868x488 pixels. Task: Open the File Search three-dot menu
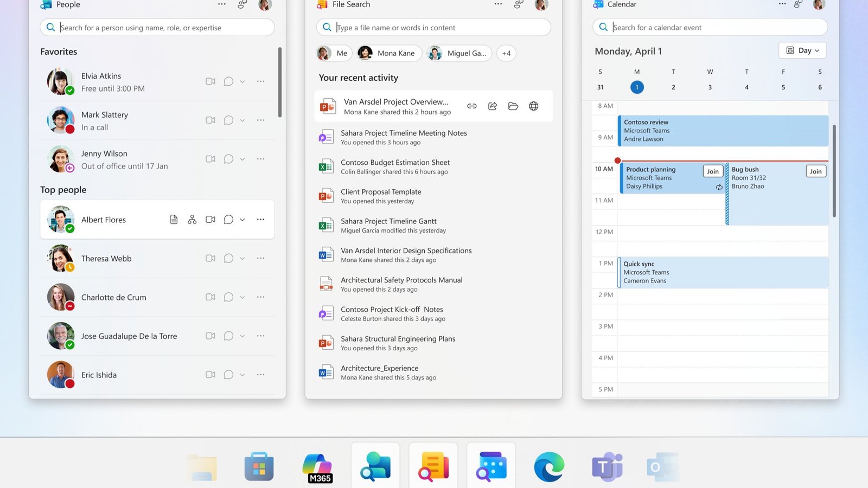498,4
